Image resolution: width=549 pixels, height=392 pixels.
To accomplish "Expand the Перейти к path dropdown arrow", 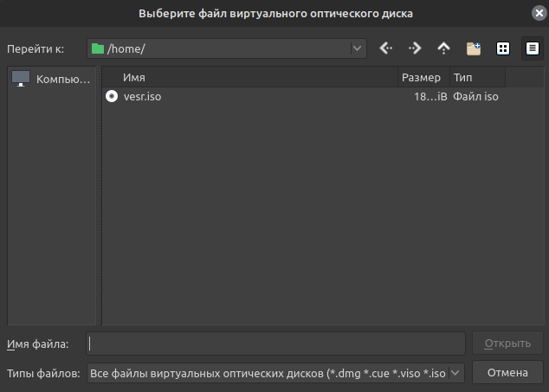I will (x=357, y=48).
